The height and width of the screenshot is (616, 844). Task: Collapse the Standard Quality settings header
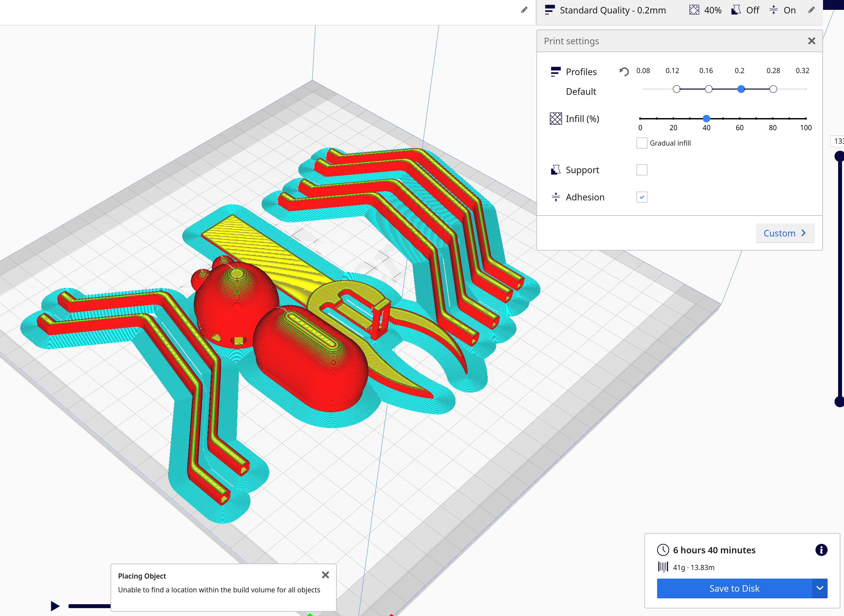point(612,10)
